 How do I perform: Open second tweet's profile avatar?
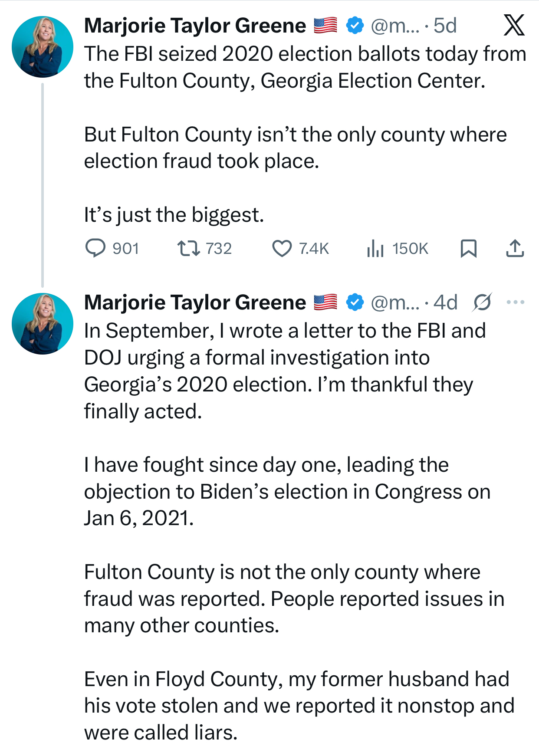point(43,324)
